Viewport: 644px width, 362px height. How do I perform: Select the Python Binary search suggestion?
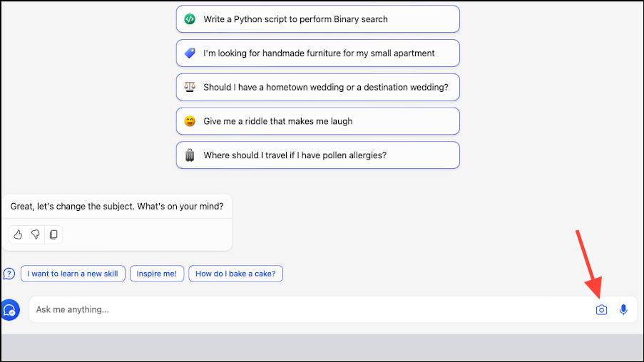click(x=318, y=19)
